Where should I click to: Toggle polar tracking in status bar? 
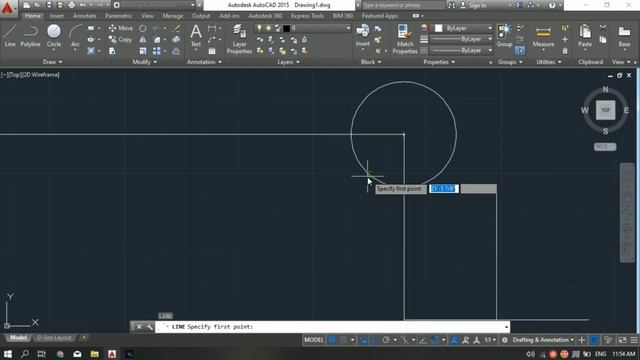(x=386, y=340)
